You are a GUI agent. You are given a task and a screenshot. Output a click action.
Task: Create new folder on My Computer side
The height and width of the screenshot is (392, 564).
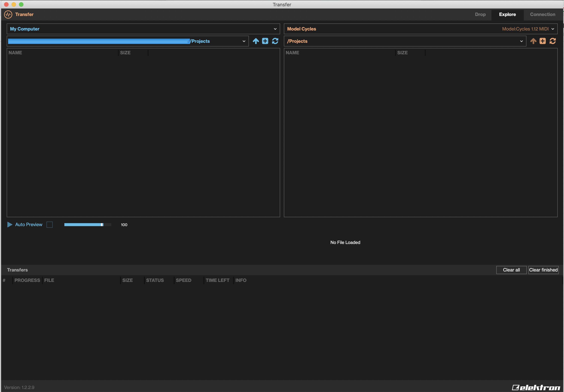click(x=265, y=41)
